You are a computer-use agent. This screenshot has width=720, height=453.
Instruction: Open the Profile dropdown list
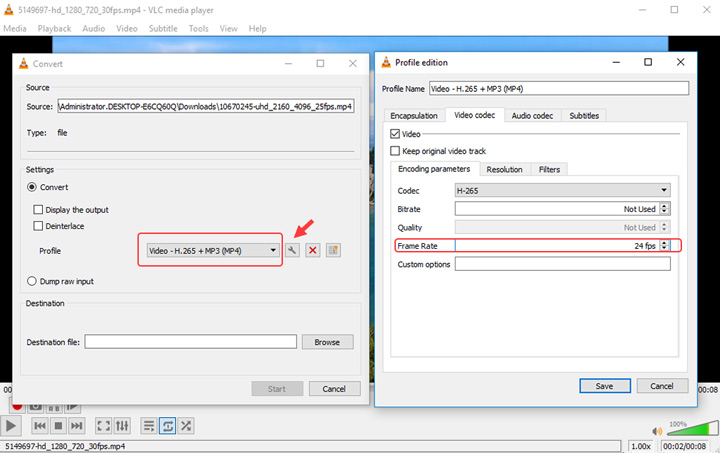(213, 250)
